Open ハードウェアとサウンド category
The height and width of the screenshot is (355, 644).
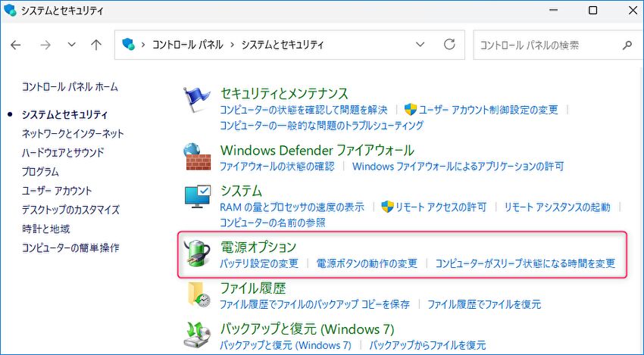click(63, 153)
